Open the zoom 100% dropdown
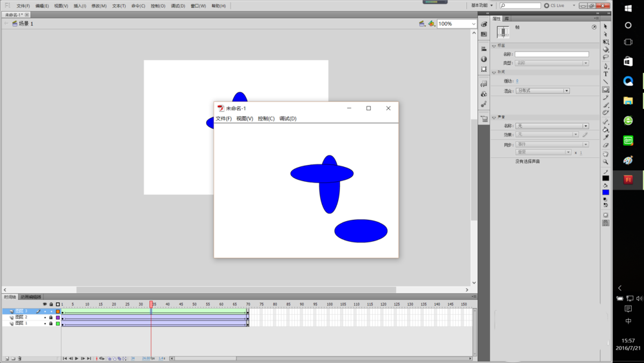Screen dimensions: 644x363 pos(473,24)
